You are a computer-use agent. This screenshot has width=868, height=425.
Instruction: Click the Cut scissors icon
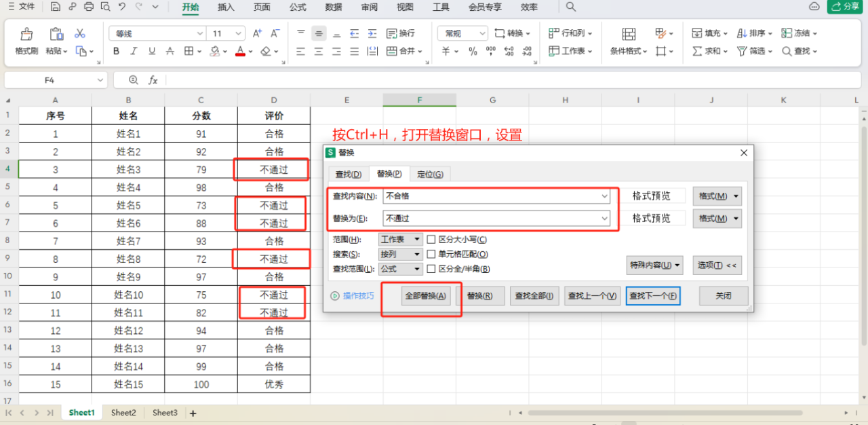pyautogui.click(x=79, y=33)
